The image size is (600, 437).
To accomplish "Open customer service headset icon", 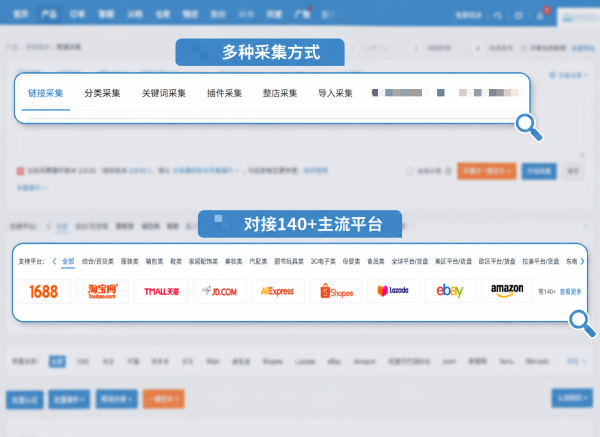I will [497, 15].
